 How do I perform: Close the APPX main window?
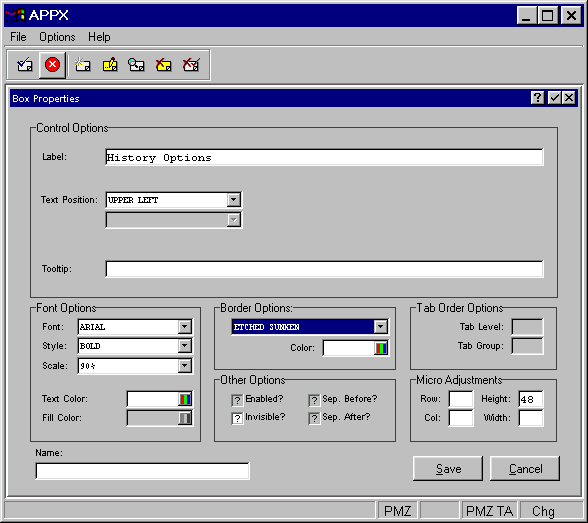tap(571, 16)
